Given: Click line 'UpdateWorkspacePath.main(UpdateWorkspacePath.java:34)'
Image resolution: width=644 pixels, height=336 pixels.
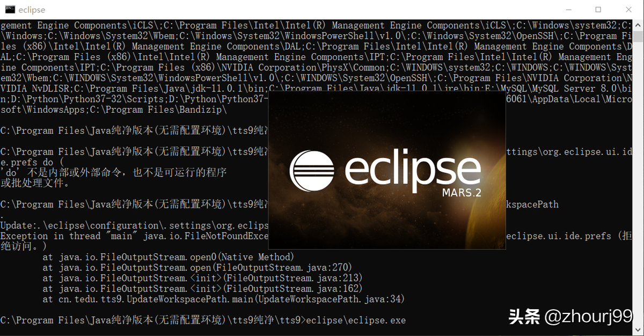Looking at the screenshot, I should 223,299.
